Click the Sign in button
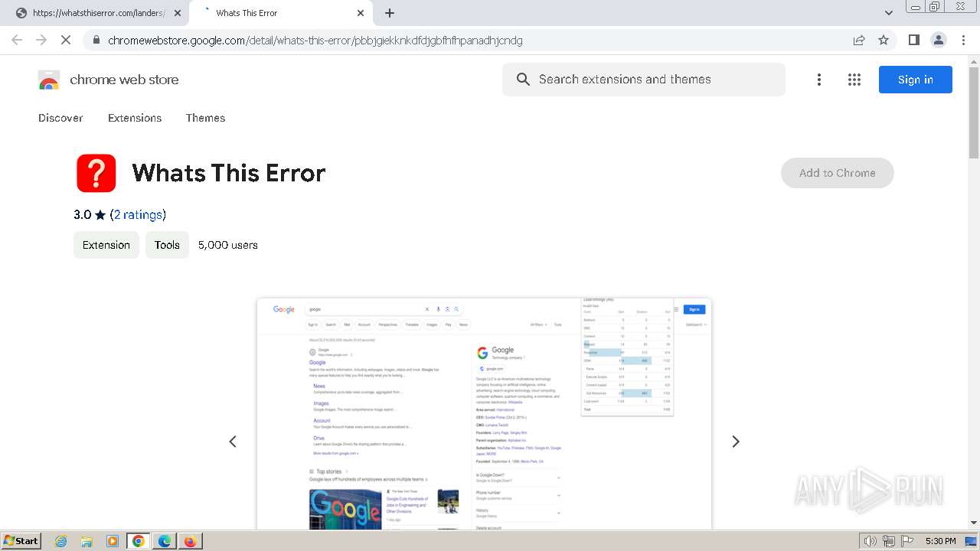Screen dimensions: 980x551 click(916, 80)
